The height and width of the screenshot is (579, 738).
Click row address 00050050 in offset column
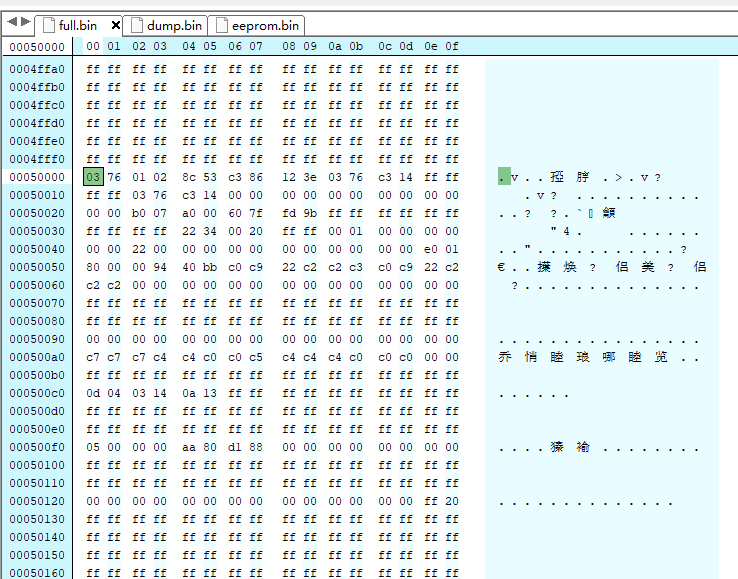coord(36,267)
